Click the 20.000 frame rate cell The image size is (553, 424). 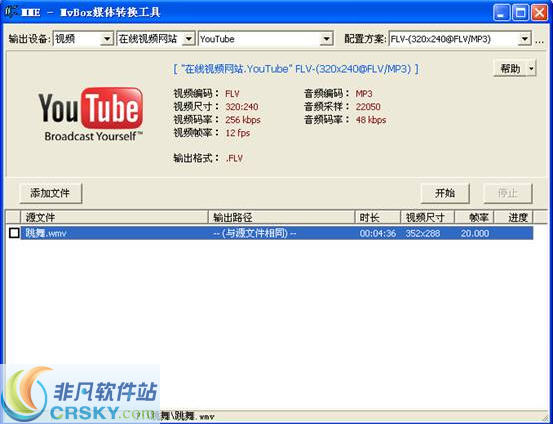pyautogui.click(x=475, y=233)
